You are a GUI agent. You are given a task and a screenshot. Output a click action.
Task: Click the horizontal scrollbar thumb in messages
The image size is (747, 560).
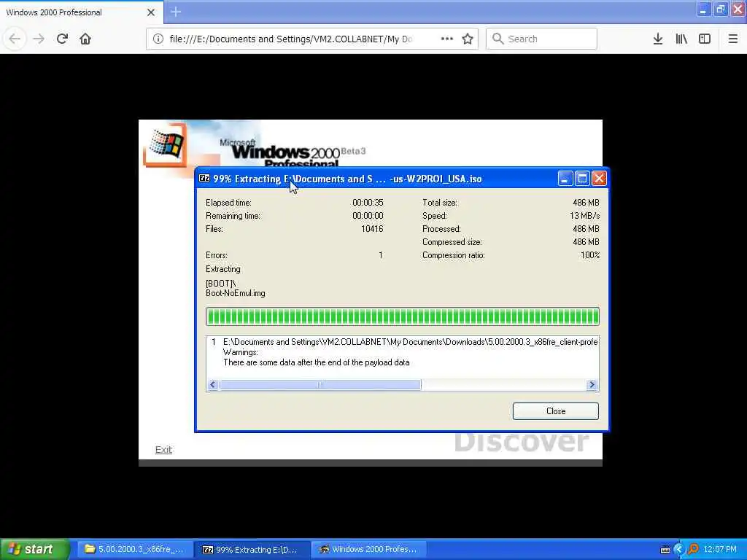coord(320,385)
